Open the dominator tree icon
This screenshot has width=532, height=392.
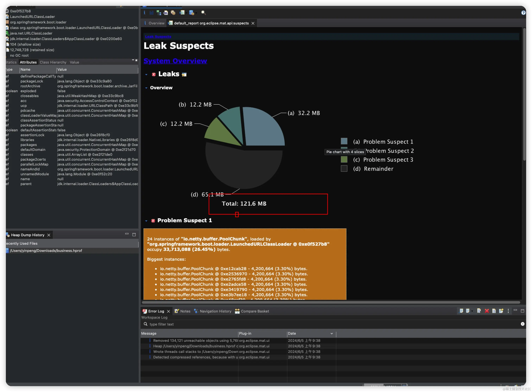159,13
